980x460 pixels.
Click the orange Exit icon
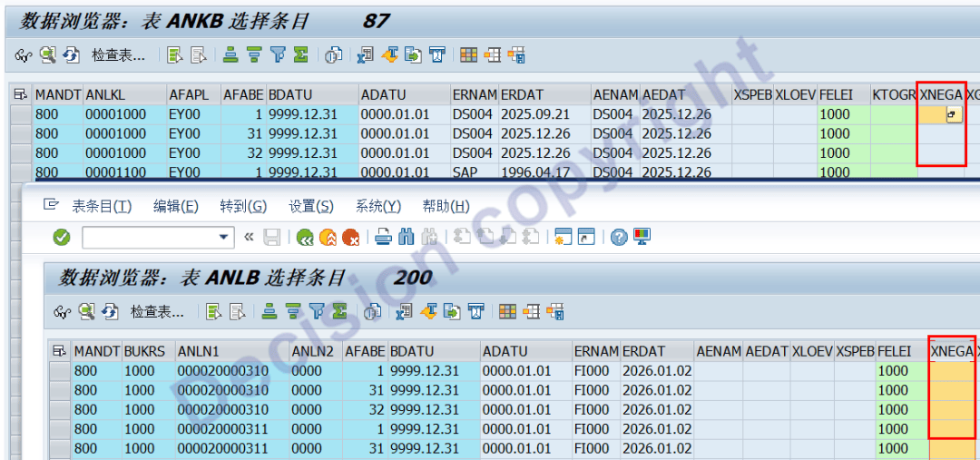[328, 238]
